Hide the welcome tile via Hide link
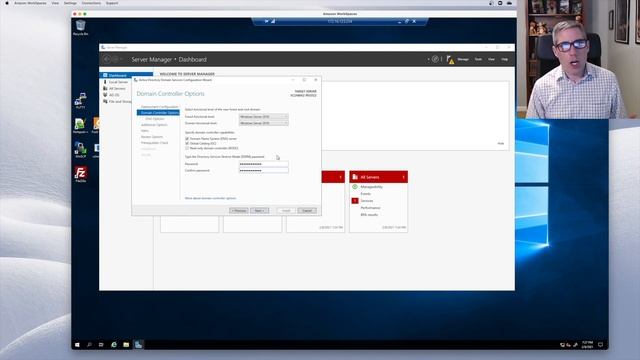 tap(500, 144)
